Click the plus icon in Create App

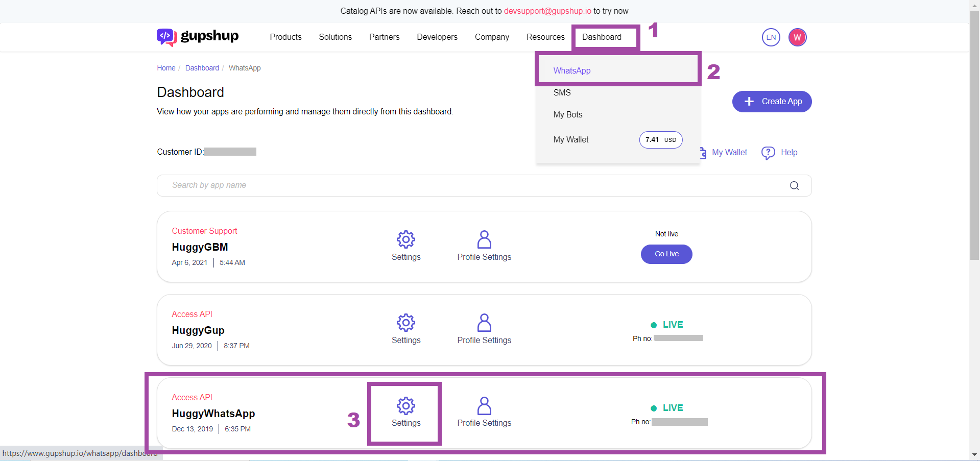click(x=749, y=102)
